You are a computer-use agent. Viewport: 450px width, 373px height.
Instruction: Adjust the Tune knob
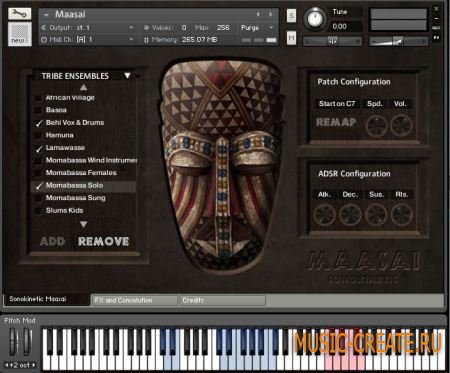click(314, 18)
